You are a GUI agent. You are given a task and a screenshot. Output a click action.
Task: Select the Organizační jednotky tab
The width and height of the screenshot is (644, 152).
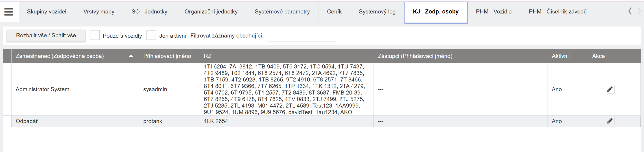pyautogui.click(x=211, y=12)
